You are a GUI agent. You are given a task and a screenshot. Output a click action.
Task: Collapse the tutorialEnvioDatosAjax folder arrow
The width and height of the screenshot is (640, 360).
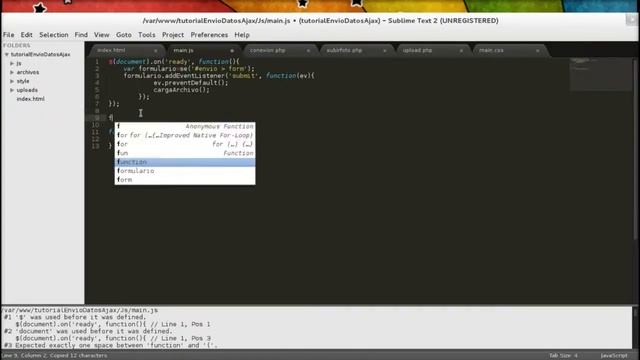pyautogui.click(x=7, y=54)
